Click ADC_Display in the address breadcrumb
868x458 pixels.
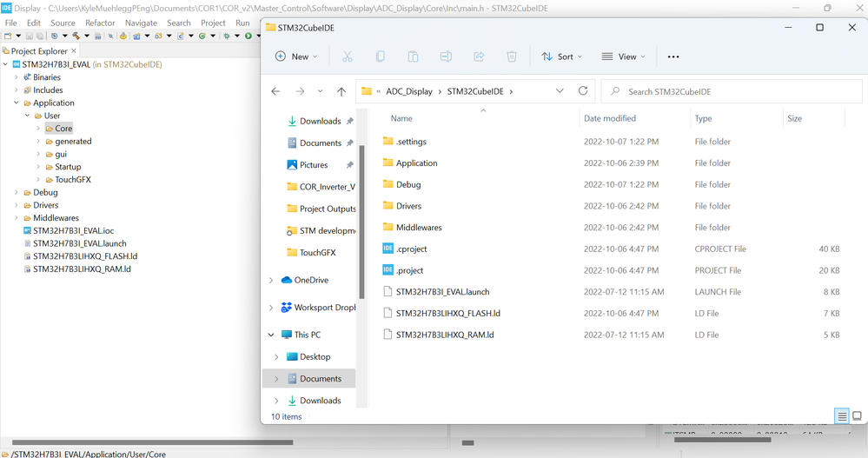point(409,91)
